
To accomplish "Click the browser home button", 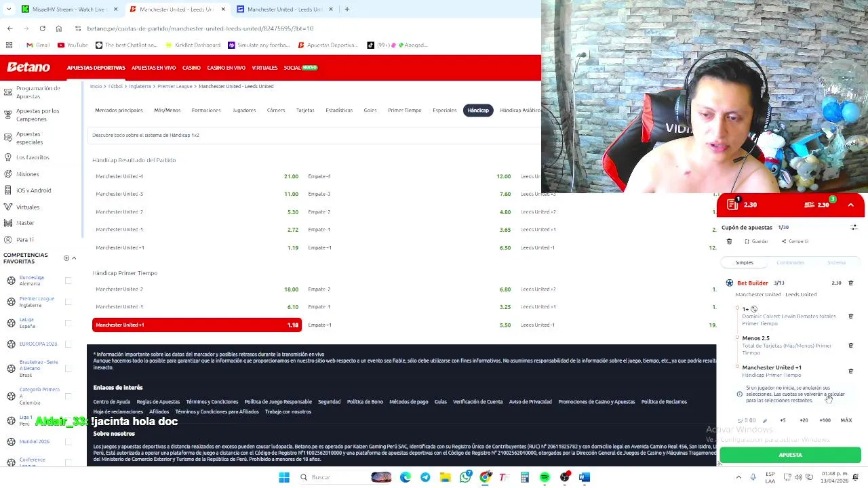I will click(59, 28).
